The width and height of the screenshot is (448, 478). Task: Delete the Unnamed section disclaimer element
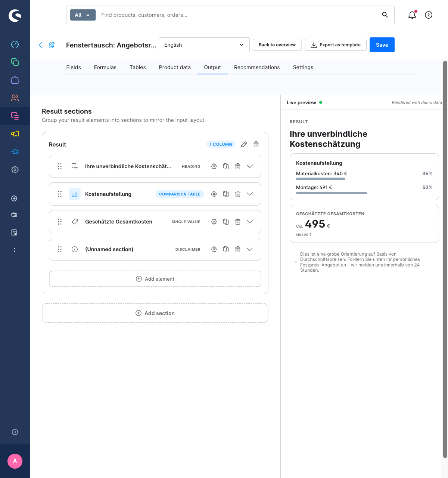(238, 249)
